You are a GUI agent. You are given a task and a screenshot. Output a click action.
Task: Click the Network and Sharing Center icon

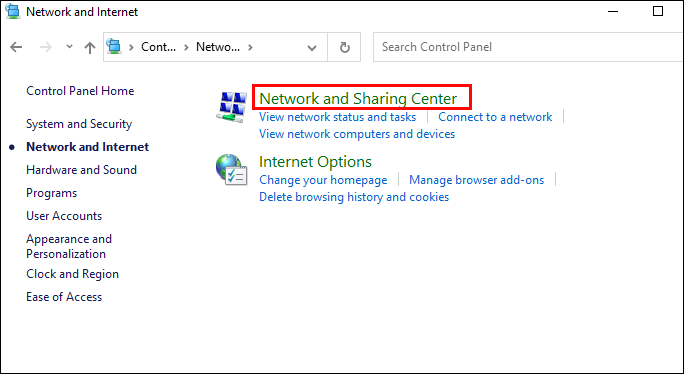click(232, 107)
